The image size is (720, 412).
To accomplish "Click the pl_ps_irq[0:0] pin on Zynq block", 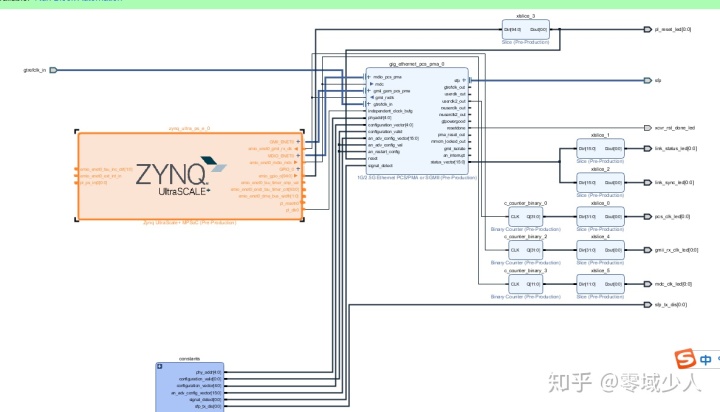I will tap(94, 183).
